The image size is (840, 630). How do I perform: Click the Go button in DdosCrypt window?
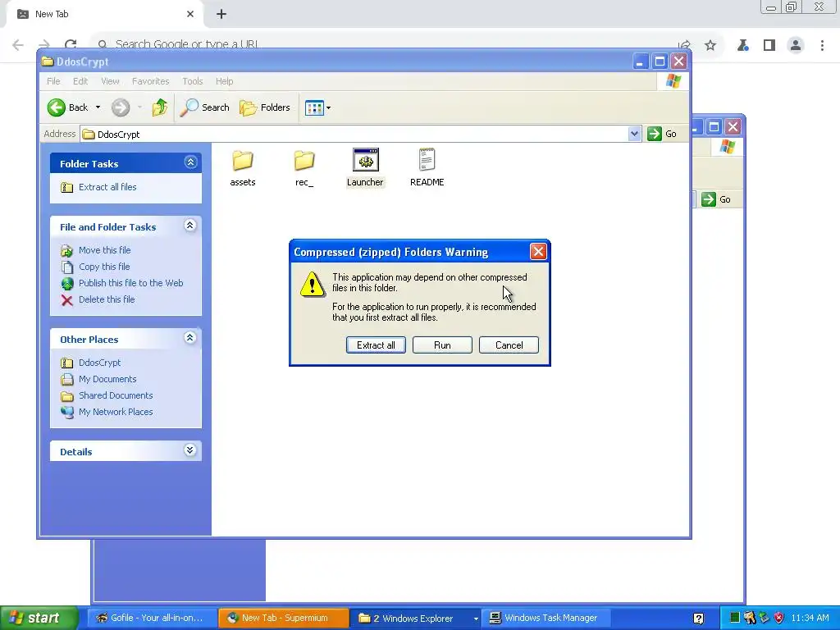(662, 134)
